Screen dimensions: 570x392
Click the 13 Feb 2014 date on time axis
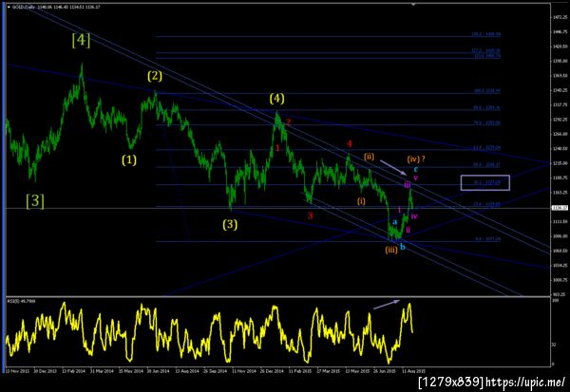click(x=74, y=371)
